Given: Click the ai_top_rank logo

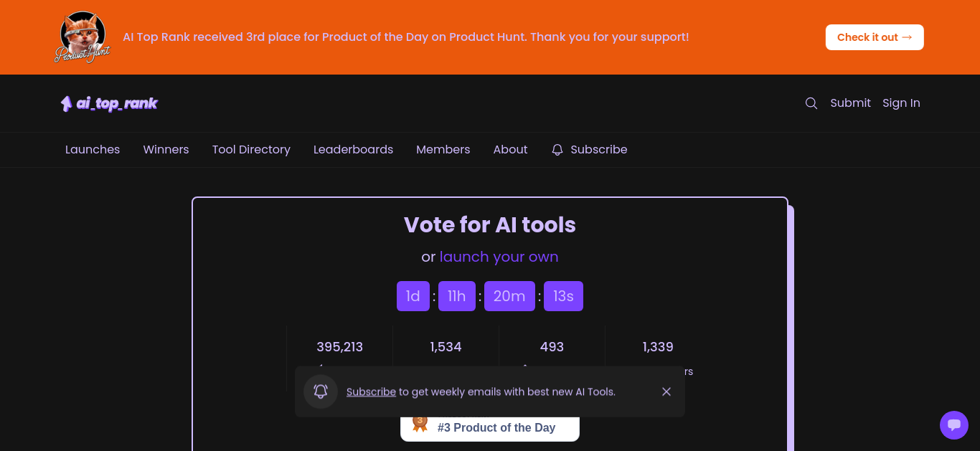Looking at the screenshot, I should click(109, 103).
